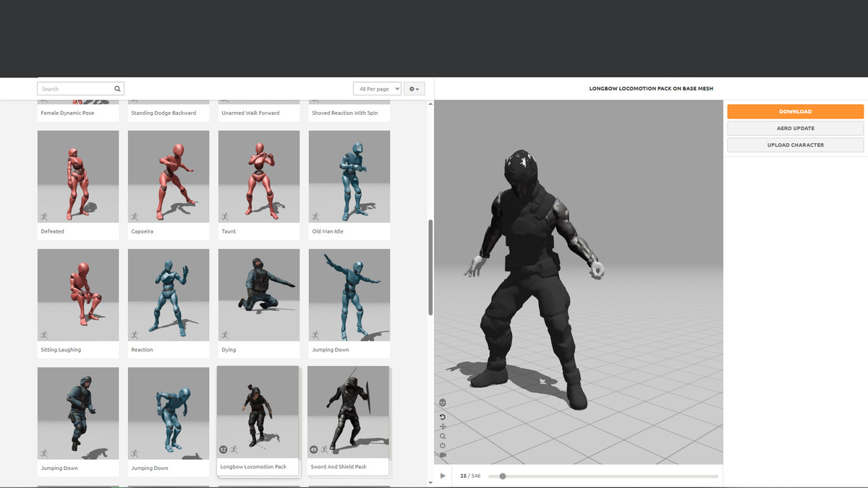Open the gear settings dropdown
868x488 pixels.
pyautogui.click(x=414, y=89)
